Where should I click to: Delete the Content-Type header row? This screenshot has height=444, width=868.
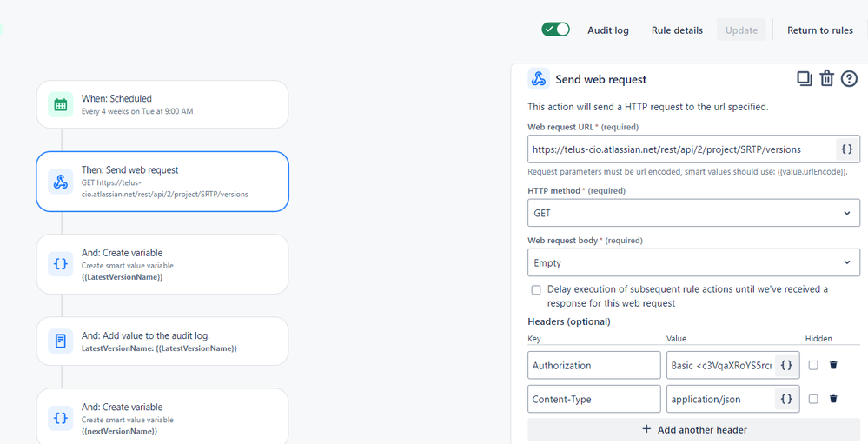pyautogui.click(x=833, y=399)
